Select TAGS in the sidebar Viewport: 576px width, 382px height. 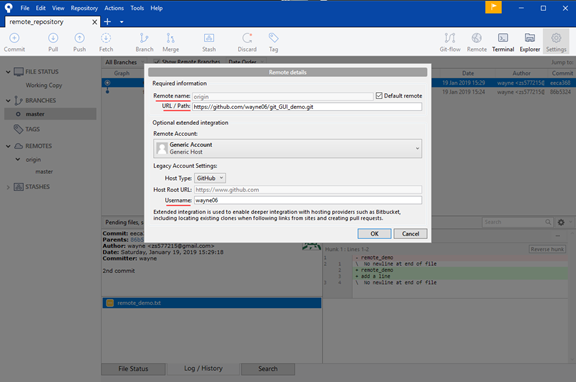coord(32,129)
